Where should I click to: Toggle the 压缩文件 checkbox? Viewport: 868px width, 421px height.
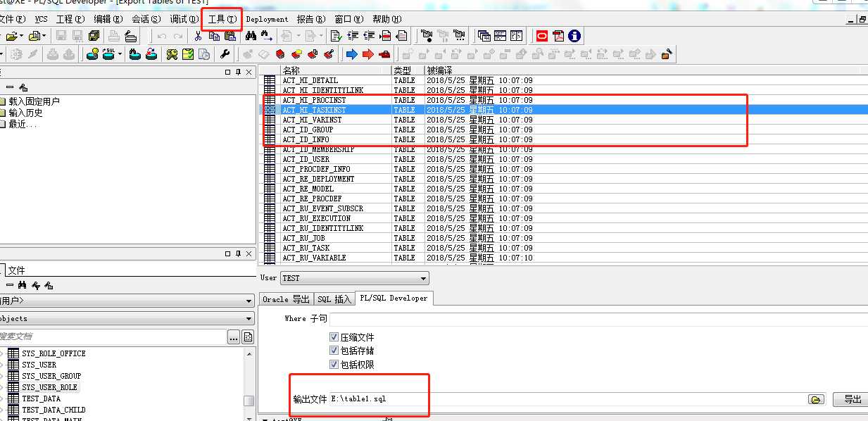(334, 337)
